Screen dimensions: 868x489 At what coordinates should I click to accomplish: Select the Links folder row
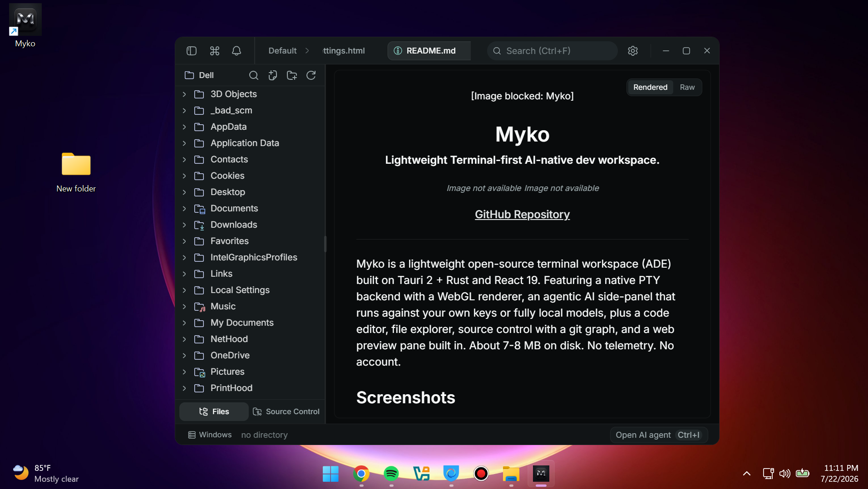(x=250, y=274)
